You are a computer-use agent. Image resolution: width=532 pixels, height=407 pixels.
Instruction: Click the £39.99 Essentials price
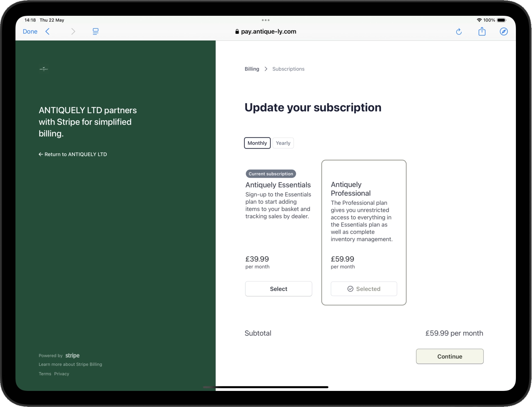pos(257,259)
